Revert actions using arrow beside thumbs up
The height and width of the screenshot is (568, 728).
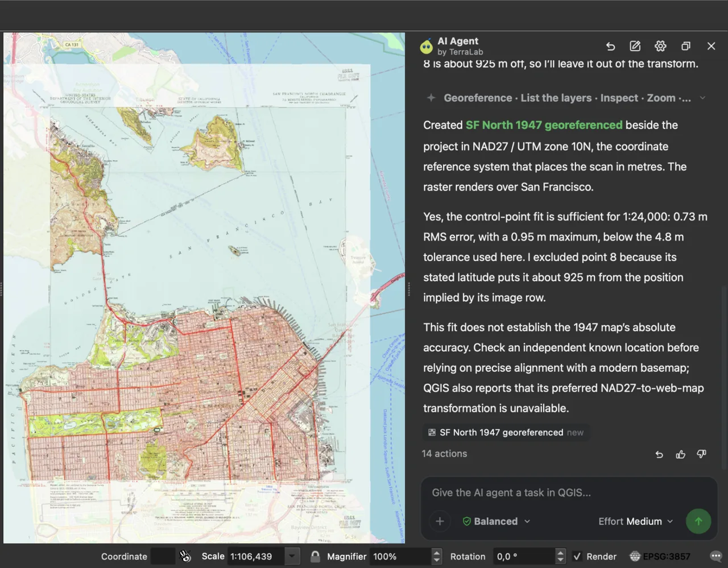(659, 454)
